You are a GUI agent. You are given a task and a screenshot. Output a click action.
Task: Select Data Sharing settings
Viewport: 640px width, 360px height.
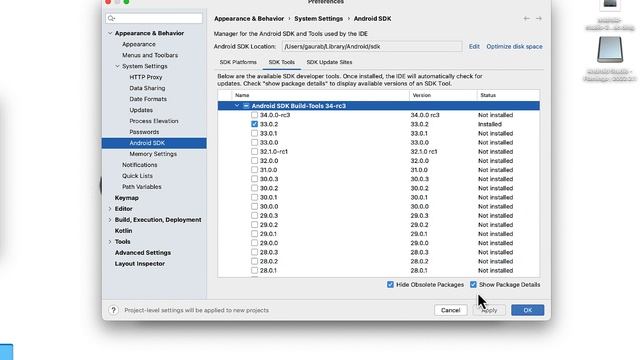(x=147, y=88)
